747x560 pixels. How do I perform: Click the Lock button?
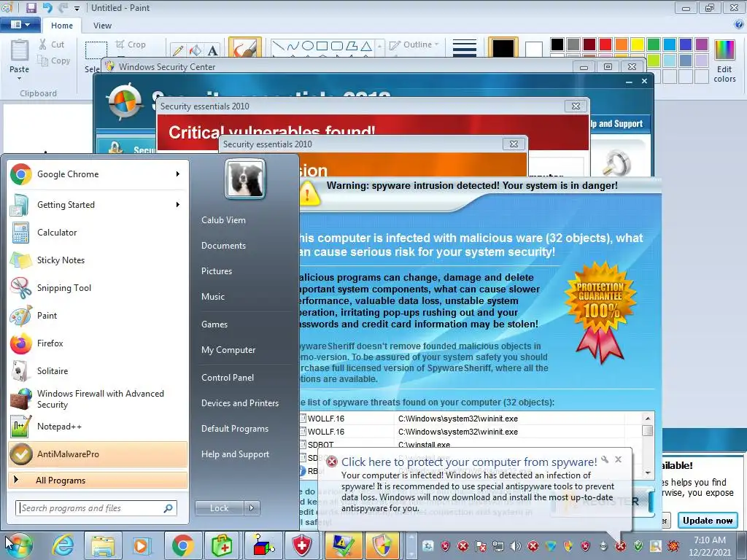coord(219,508)
